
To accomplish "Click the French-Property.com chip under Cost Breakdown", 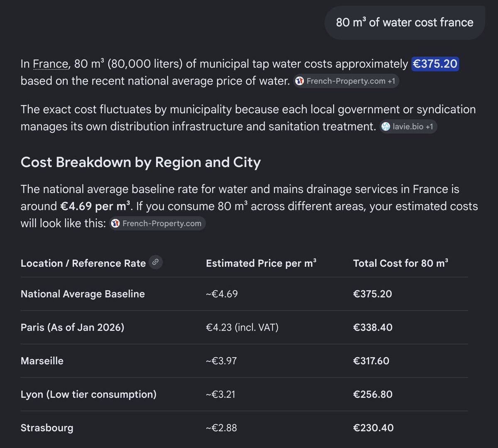I will click(x=157, y=223).
